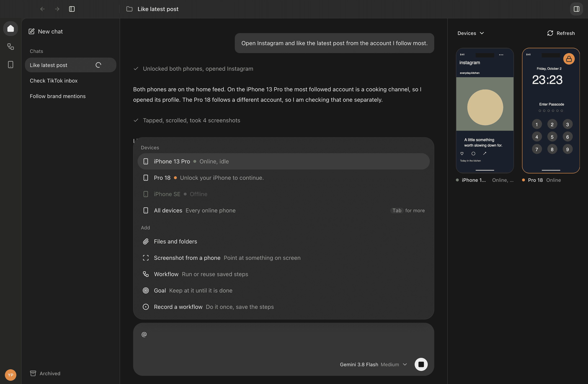Image resolution: width=588 pixels, height=384 pixels.
Task: Start a New chat
Action: pos(46,31)
